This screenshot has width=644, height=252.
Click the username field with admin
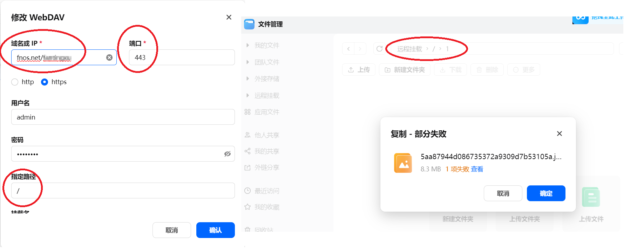click(123, 117)
